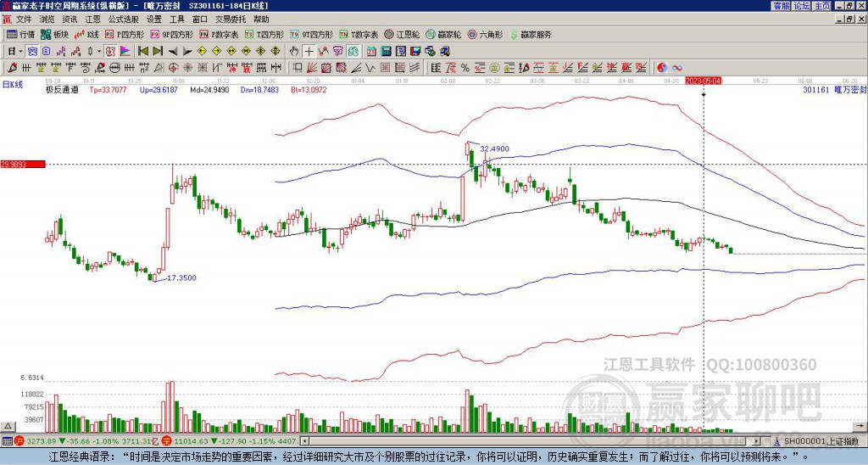868x465 pixels.
Task: Click the red 29.9893 price label
Action: (x=22, y=164)
